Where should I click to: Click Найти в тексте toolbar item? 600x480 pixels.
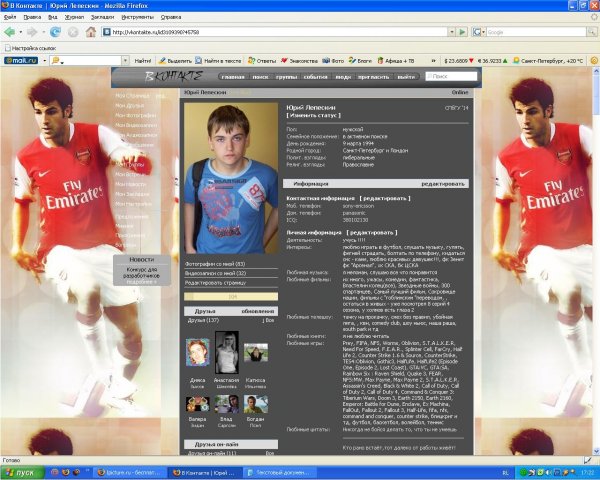(x=218, y=60)
